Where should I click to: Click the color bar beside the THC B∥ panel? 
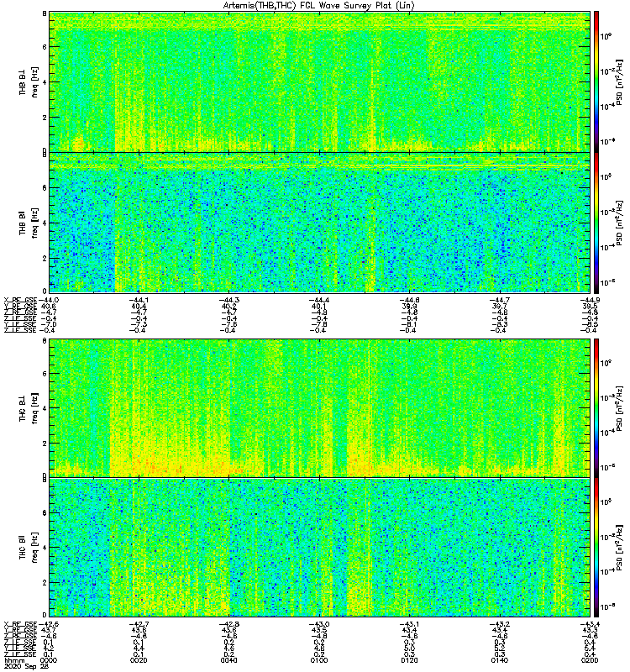pos(596,548)
